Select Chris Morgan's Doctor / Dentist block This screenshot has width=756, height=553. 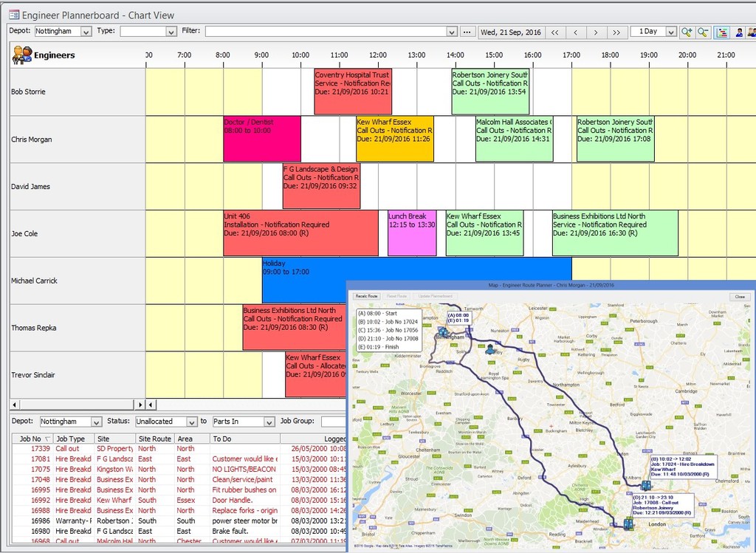[262, 139]
